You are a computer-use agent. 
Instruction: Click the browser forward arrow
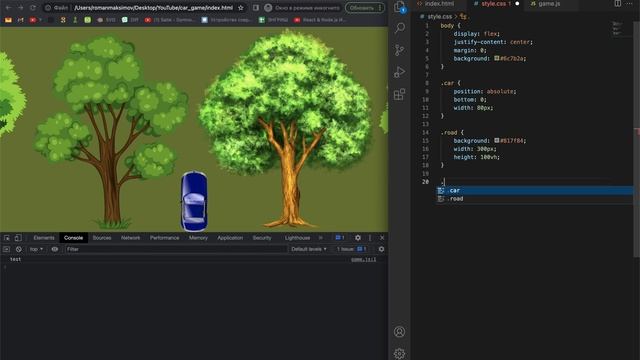click(20, 8)
